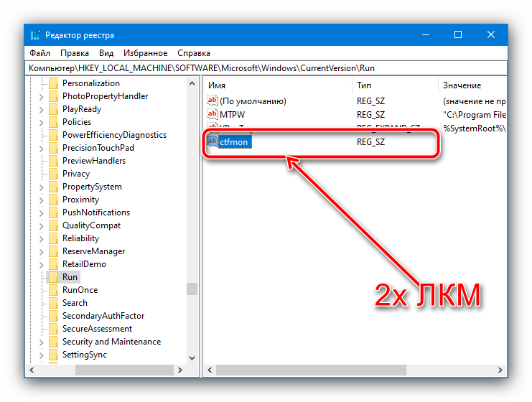Select the (По умолчанию) value name
The image size is (532, 402).
pyautogui.click(x=253, y=101)
